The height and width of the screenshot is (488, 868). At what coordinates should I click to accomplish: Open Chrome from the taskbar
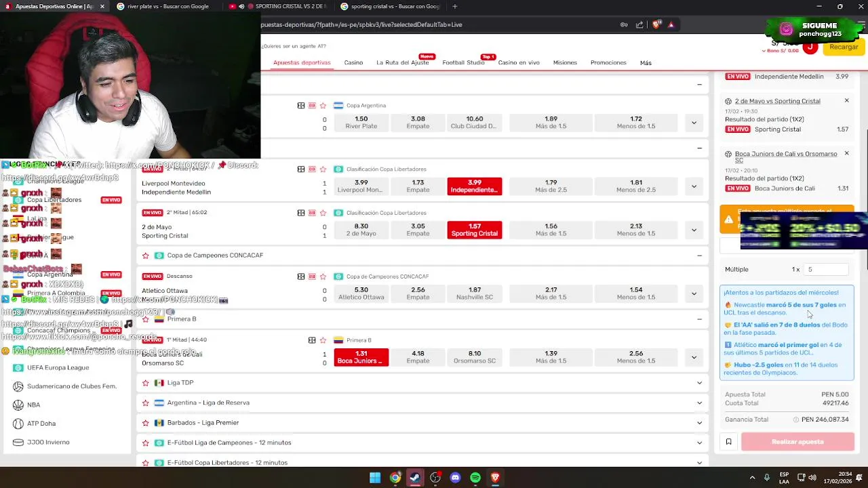tap(395, 478)
